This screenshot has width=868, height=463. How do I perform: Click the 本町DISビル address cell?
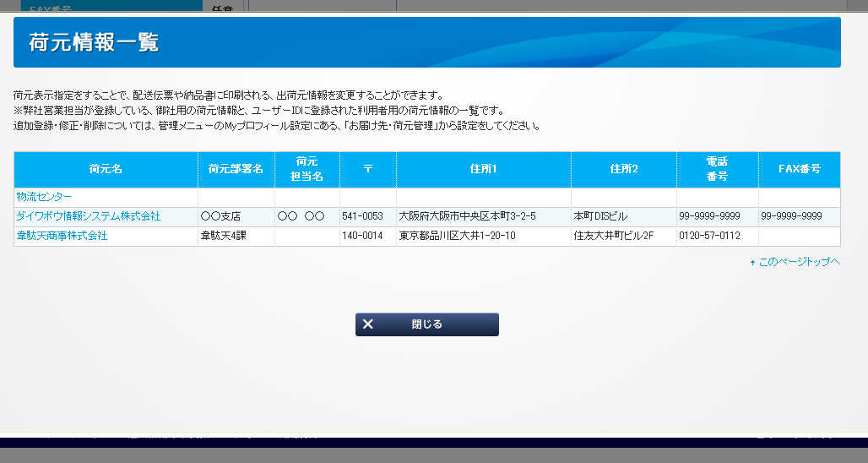coord(600,216)
